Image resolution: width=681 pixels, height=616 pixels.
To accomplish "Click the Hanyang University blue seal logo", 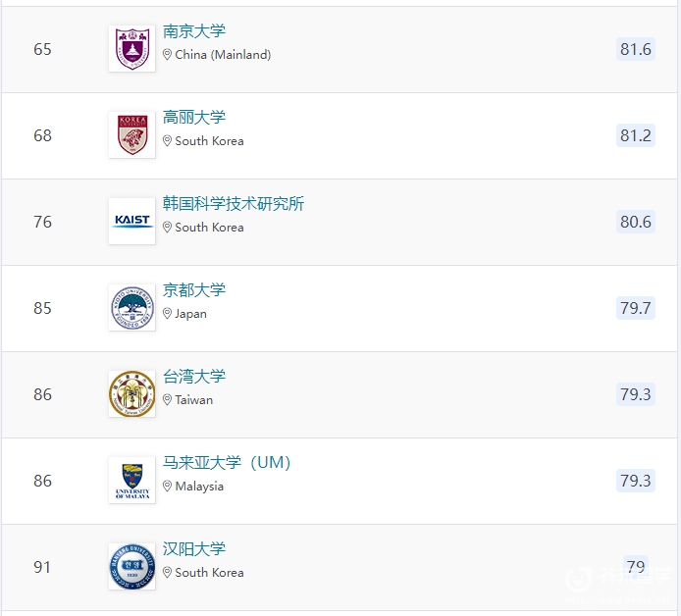I will pos(132,567).
